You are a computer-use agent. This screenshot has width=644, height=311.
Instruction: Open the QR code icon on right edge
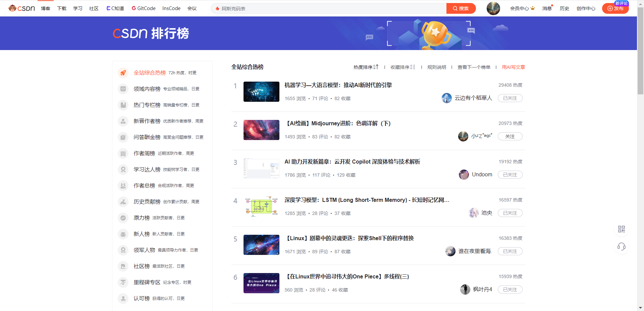point(622,229)
